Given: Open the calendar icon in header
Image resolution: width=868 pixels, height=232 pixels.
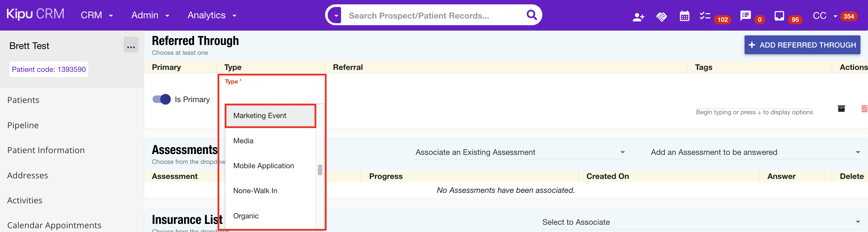Looking at the screenshot, I should (x=684, y=16).
